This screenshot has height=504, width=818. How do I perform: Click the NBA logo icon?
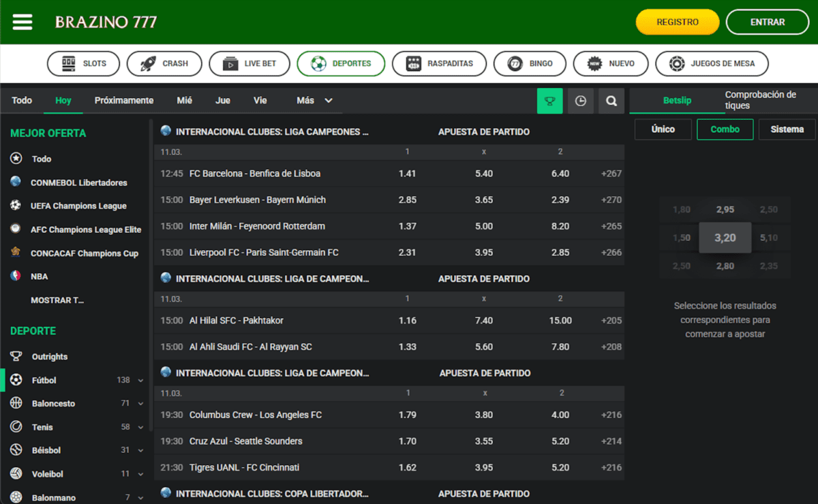[x=16, y=277]
